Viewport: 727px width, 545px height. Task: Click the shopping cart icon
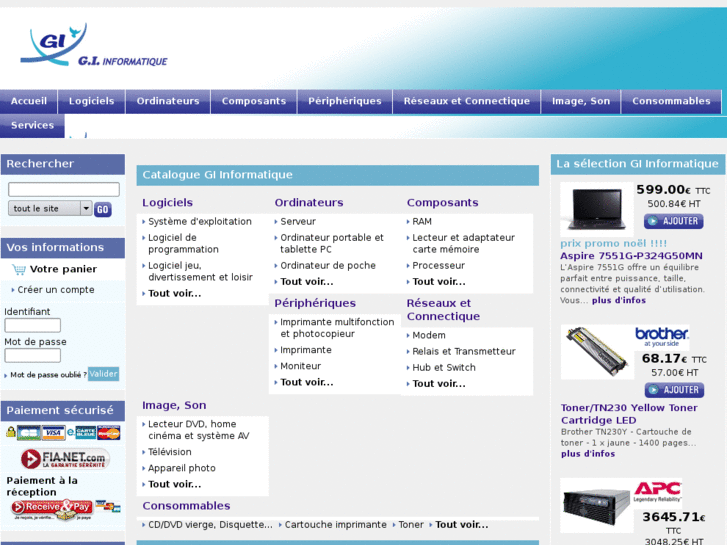[x=19, y=269]
